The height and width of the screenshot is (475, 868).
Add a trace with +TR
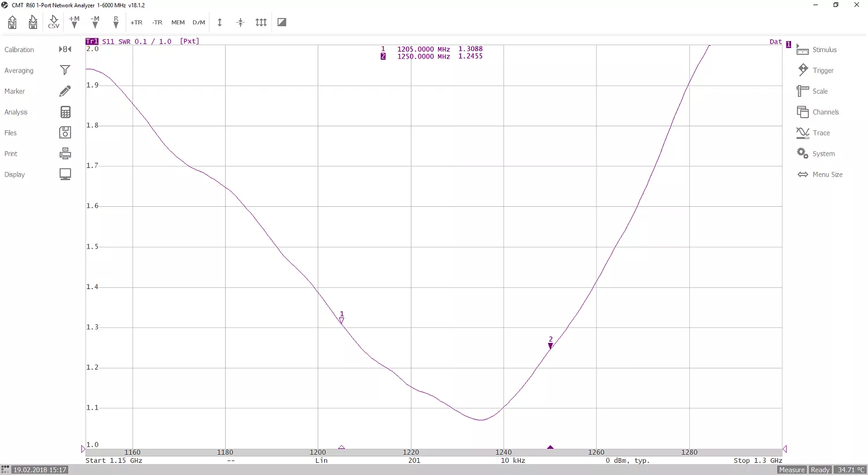pyautogui.click(x=136, y=23)
